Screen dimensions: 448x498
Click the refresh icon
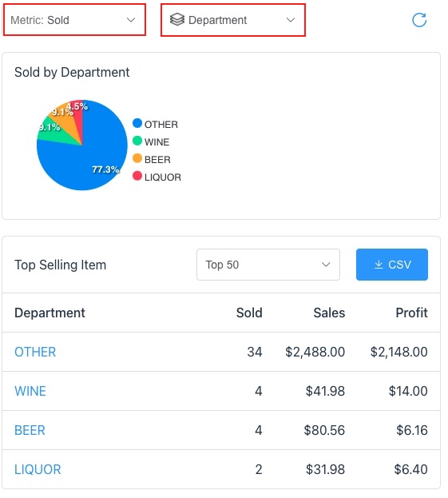point(419,20)
